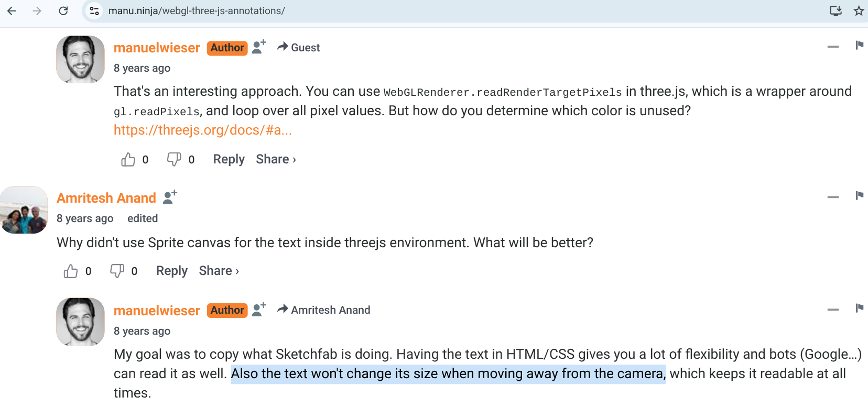Expand Share options under the top comment
The width and height of the screenshot is (868, 408).
pyautogui.click(x=276, y=159)
